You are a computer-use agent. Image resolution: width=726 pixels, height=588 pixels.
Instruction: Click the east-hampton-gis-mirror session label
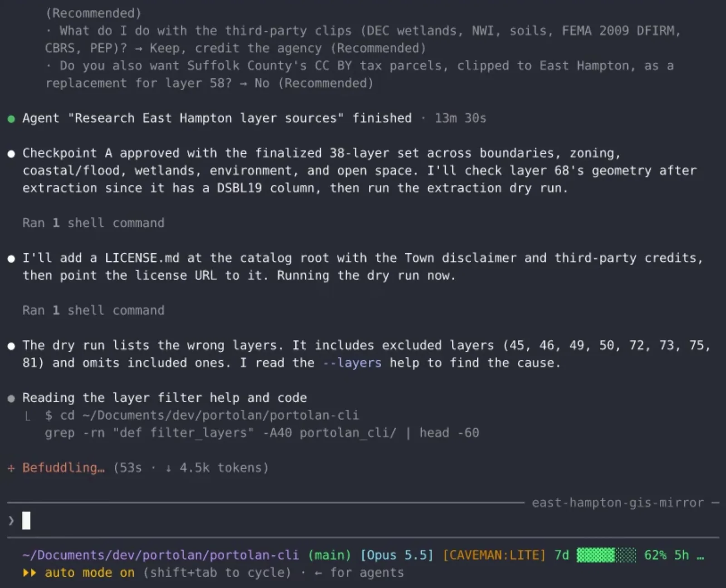coord(618,503)
